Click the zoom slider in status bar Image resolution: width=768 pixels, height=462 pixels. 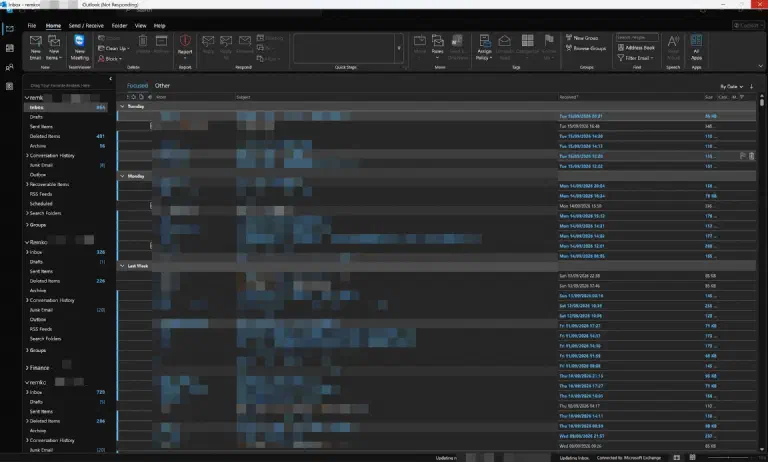point(729,458)
